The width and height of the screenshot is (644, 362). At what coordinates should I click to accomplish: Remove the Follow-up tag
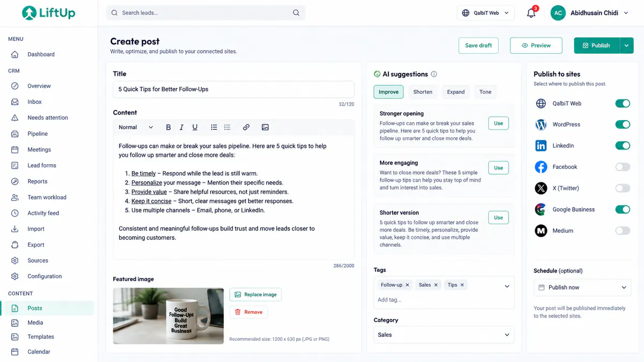click(x=407, y=285)
